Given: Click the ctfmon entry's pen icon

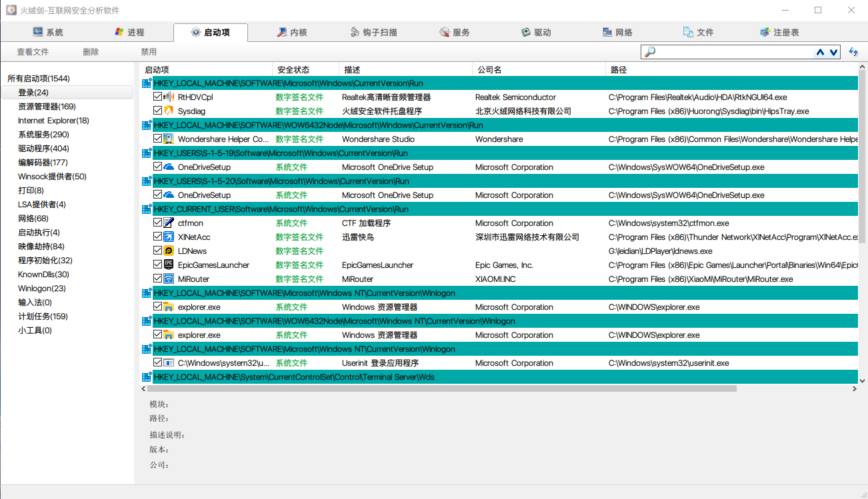Looking at the screenshot, I should click(x=169, y=223).
